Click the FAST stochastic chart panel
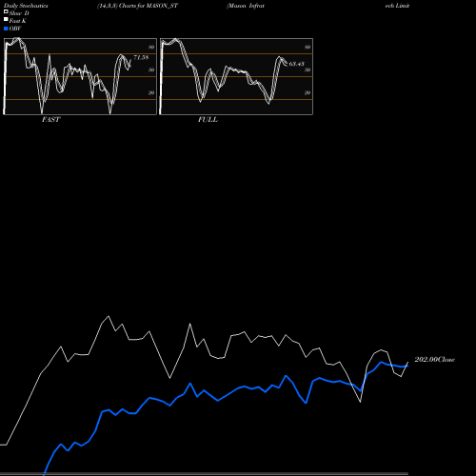 click(x=80, y=76)
